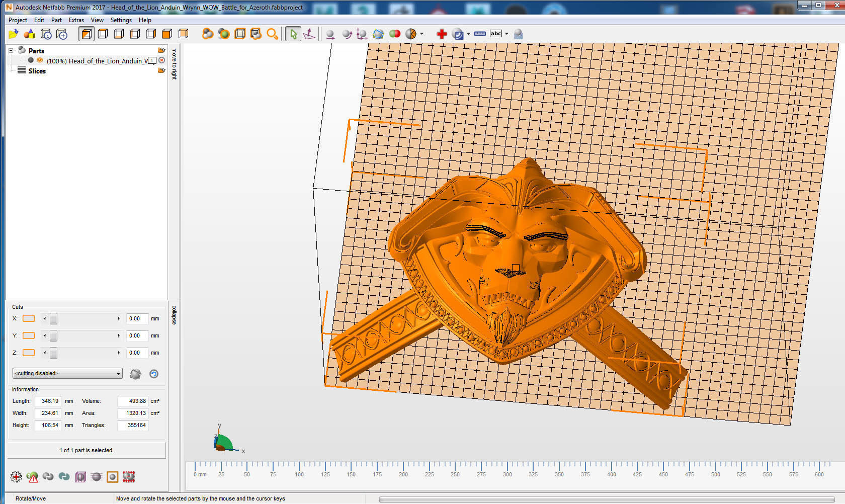Screen dimensions: 845x504
Task: Click the execute cut sphere icon
Action: pos(135,374)
